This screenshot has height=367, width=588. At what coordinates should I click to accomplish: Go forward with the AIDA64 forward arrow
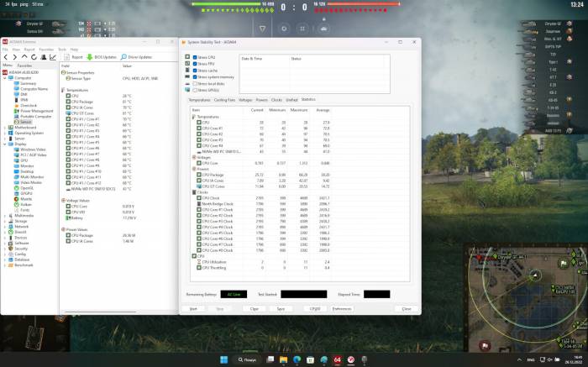click(x=14, y=57)
